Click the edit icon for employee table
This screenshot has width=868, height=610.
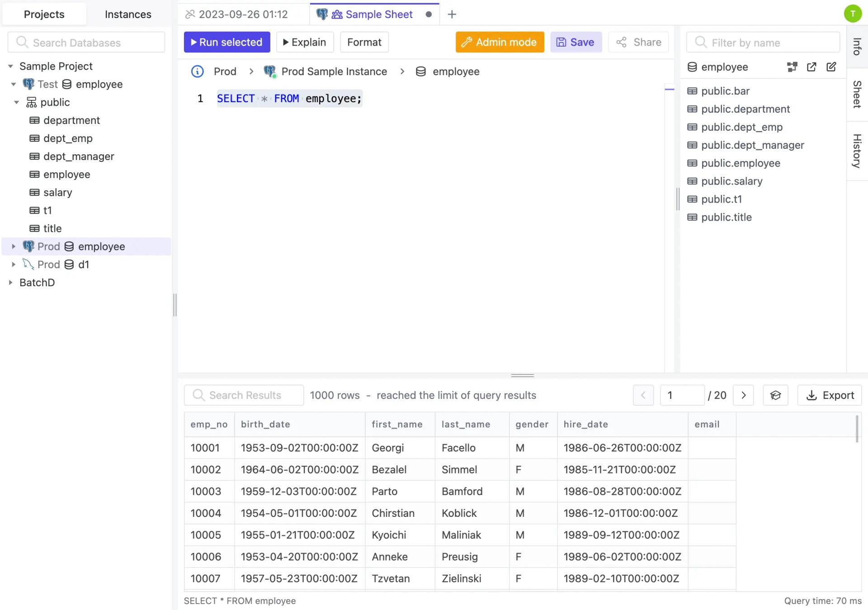coord(832,66)
